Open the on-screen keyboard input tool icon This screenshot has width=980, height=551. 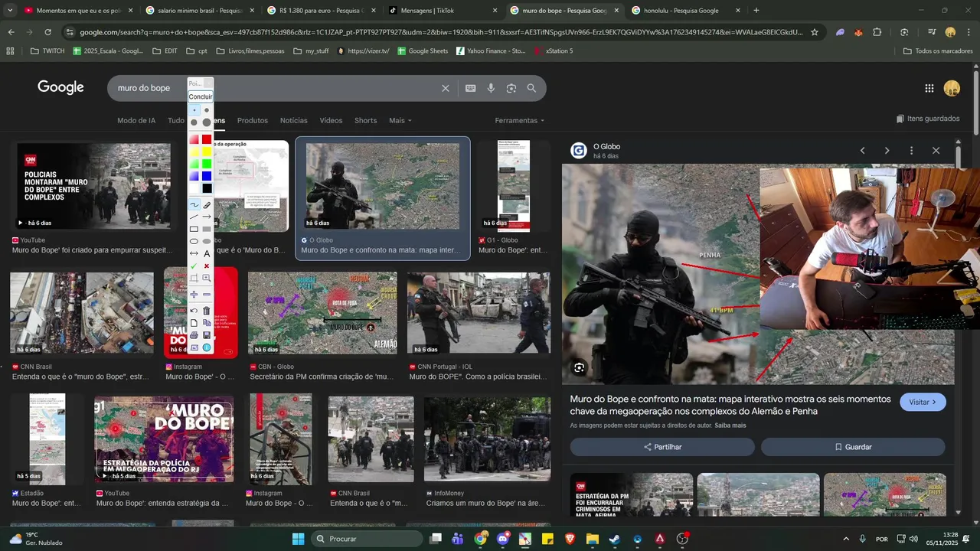(x=471, y=88)
